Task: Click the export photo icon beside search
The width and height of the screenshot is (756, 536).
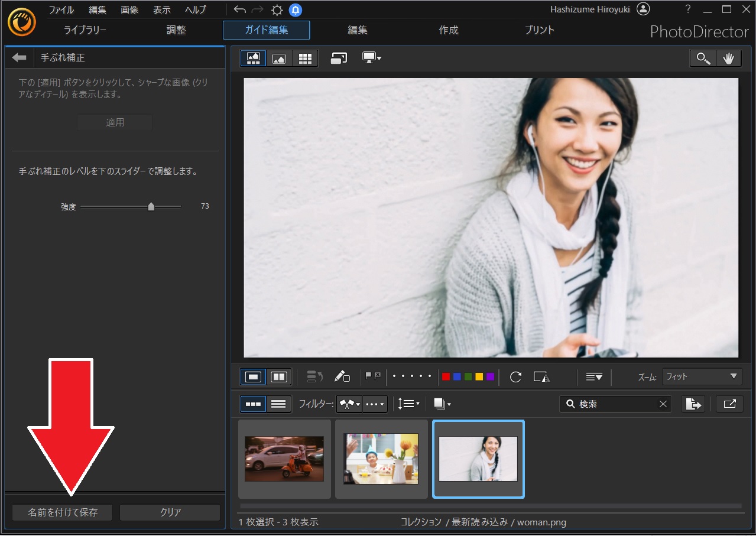Action: (693, 404)
